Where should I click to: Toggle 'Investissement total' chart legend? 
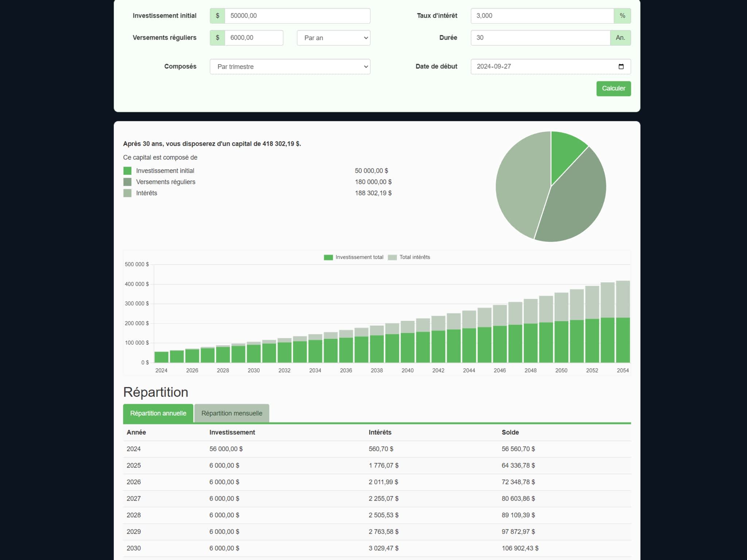(353, 257)
